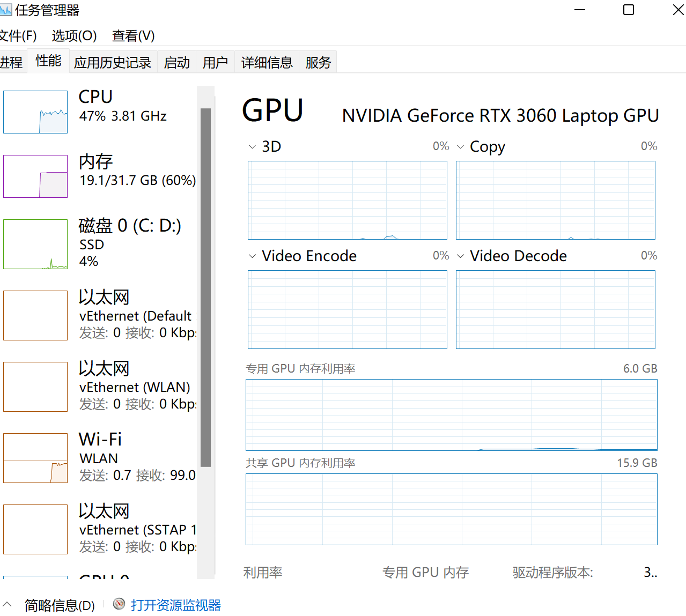Viewport: 686px width, 616px height.
Task: Click the Video Encode usage graph
Action: [348, 310]
